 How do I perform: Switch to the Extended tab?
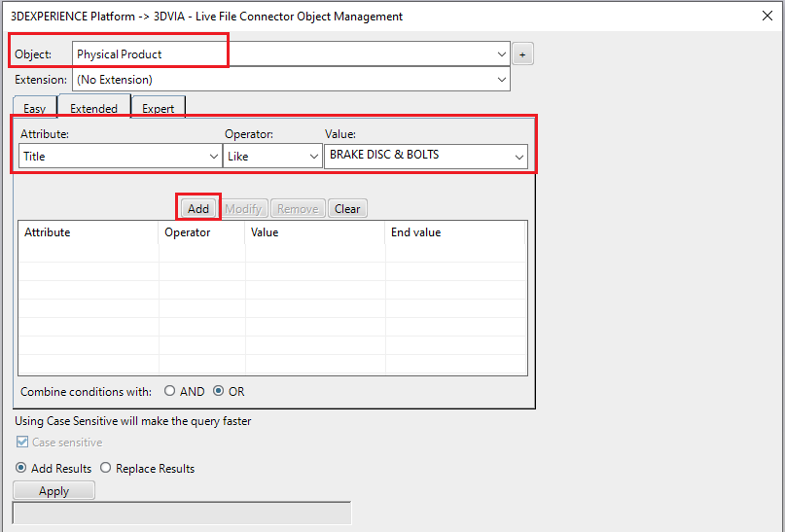[93, 107]
